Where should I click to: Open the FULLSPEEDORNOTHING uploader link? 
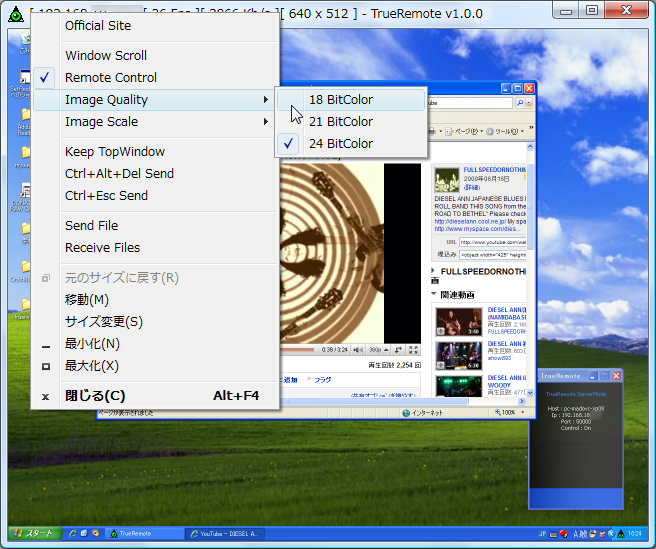pos(494,169)
